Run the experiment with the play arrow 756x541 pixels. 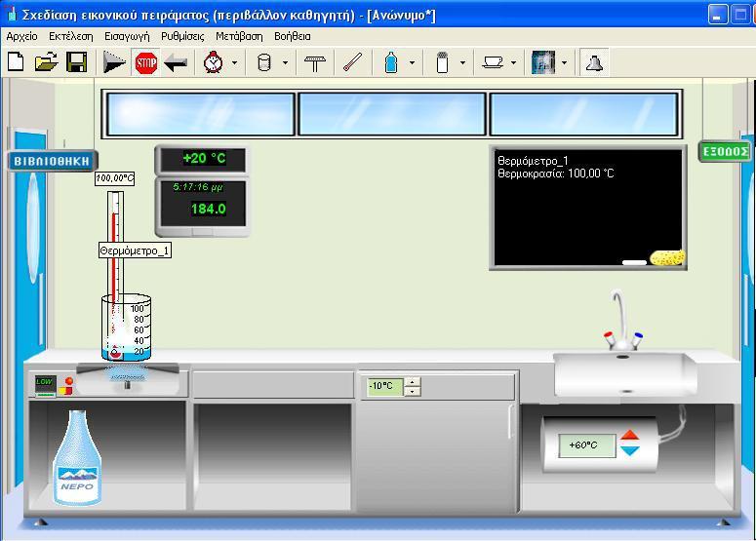coord(114,62)
